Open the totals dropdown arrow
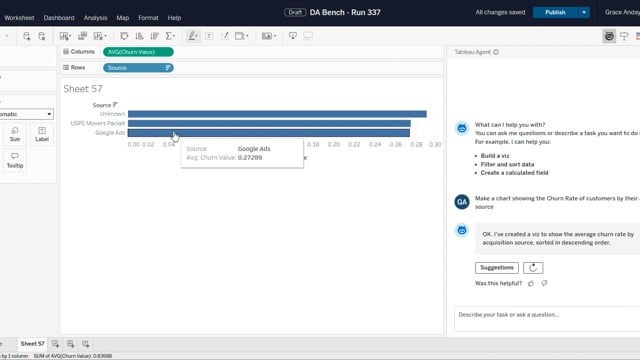 [174, 36]
